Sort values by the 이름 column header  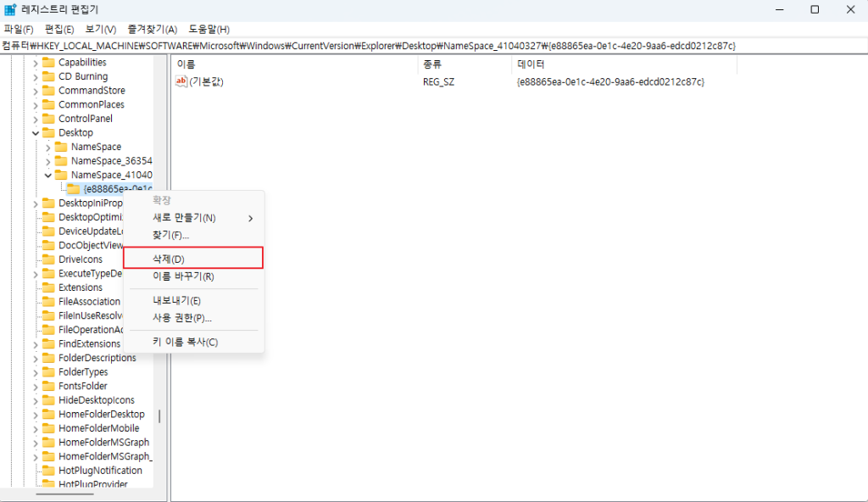(295, 64)
